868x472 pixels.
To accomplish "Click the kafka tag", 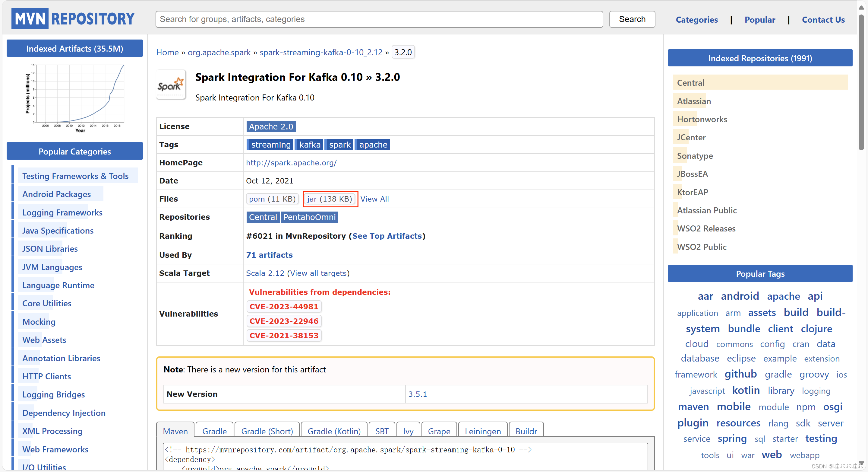I will (x=309, y=145).
